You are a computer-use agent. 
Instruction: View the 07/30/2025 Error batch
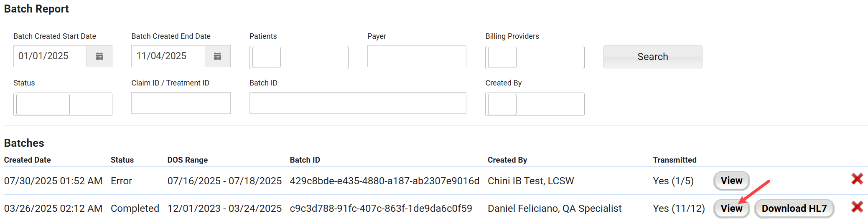click(731, 181)
